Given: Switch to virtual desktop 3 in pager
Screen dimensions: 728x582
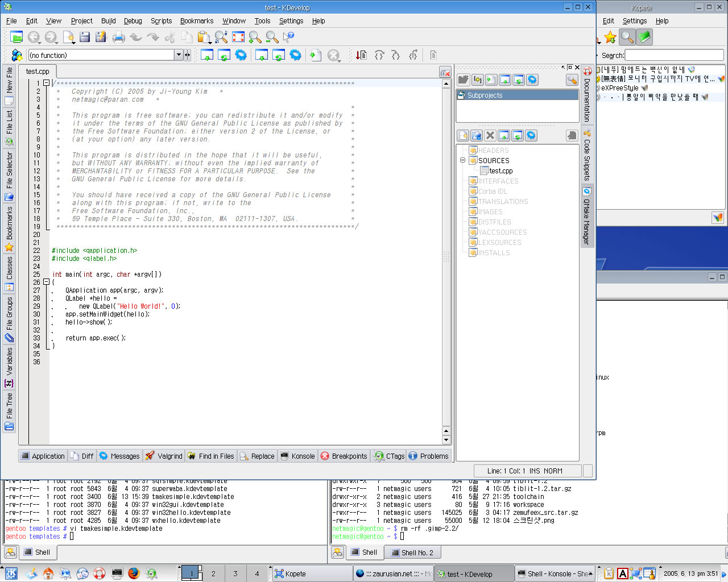Looking at the screenshot, I should (x=235, y=573).
